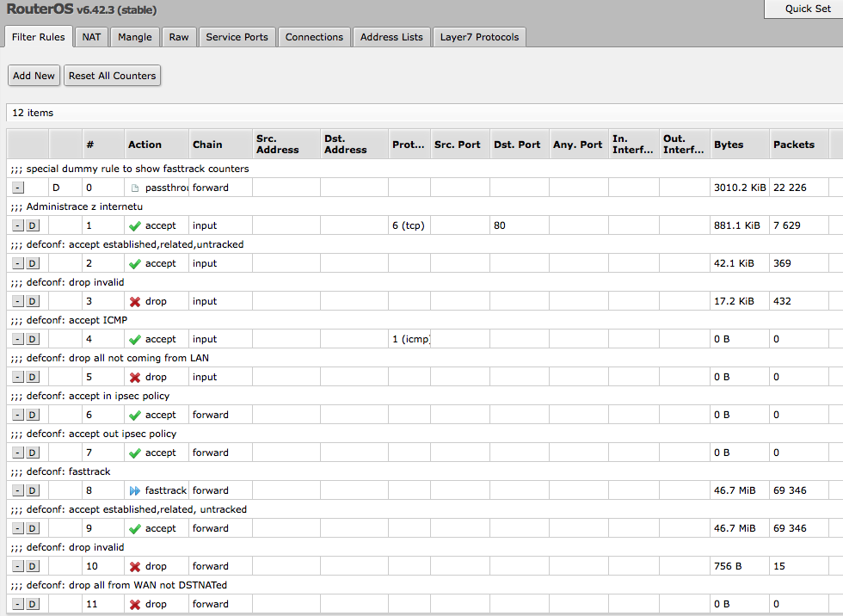Click the minus button on rule 10
Image resolution: width=843 pixels, height=616 pixels.
[x=18, y=567]
